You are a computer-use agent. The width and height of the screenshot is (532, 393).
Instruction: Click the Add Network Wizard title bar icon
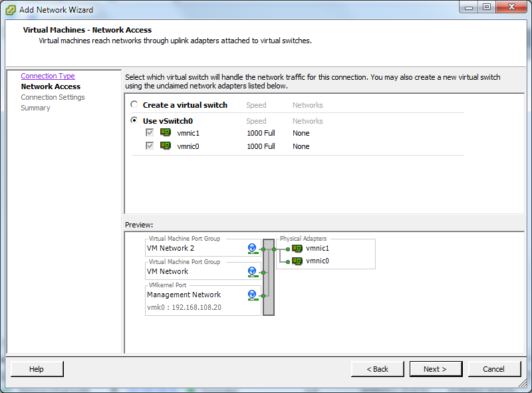pos(11,10)
